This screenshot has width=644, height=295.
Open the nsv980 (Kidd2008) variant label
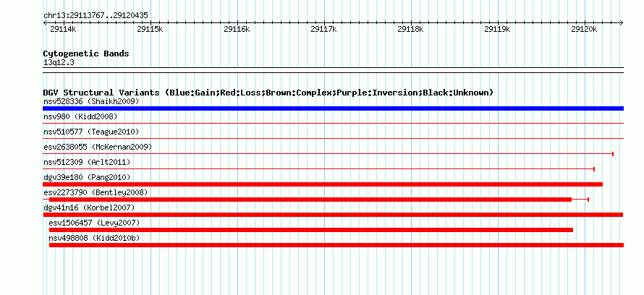click(x=80, y=116)
